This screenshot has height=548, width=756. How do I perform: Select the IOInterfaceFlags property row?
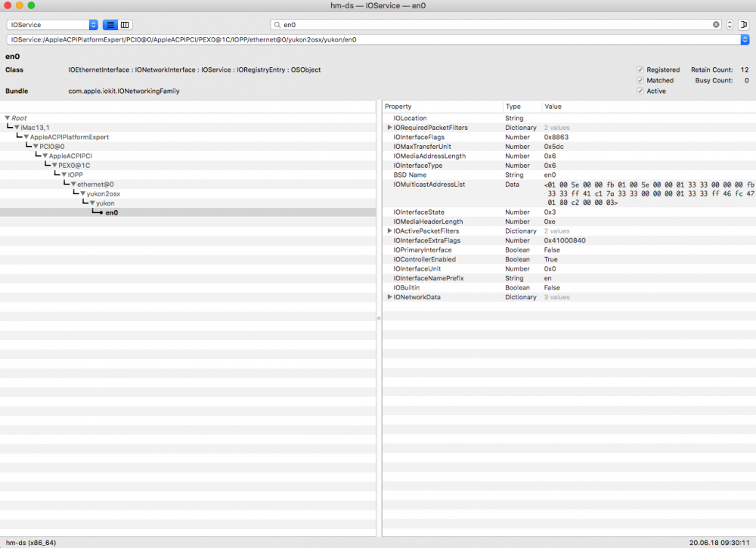click(569, 137)
